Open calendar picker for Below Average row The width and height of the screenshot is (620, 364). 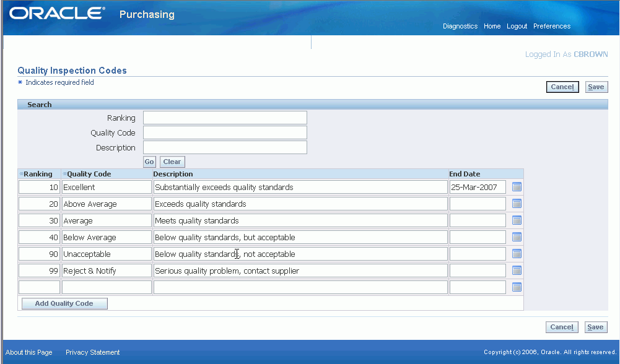[x=517, y=237]
